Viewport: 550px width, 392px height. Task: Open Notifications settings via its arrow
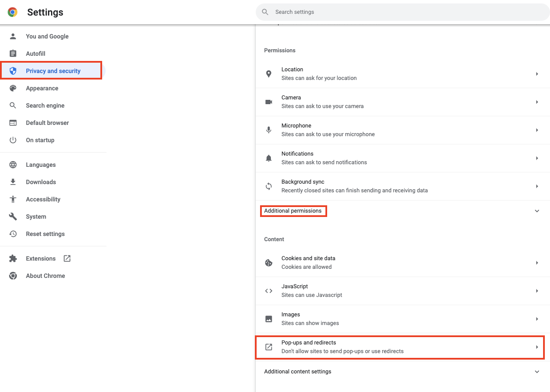coord(537,158)
